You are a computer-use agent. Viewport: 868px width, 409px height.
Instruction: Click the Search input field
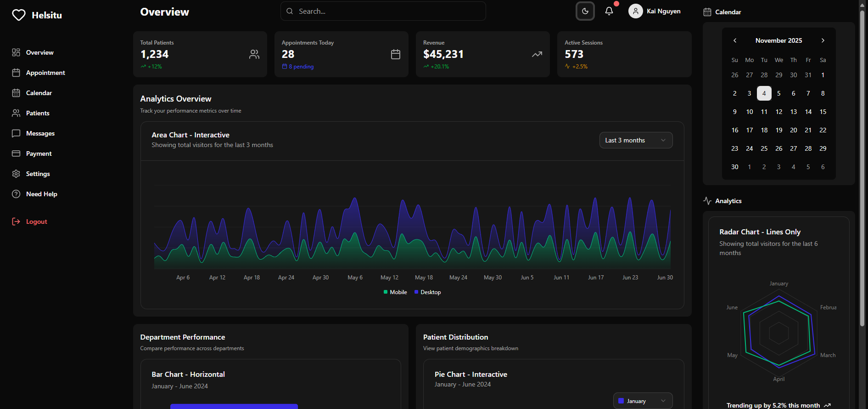(x=383, y=11)
